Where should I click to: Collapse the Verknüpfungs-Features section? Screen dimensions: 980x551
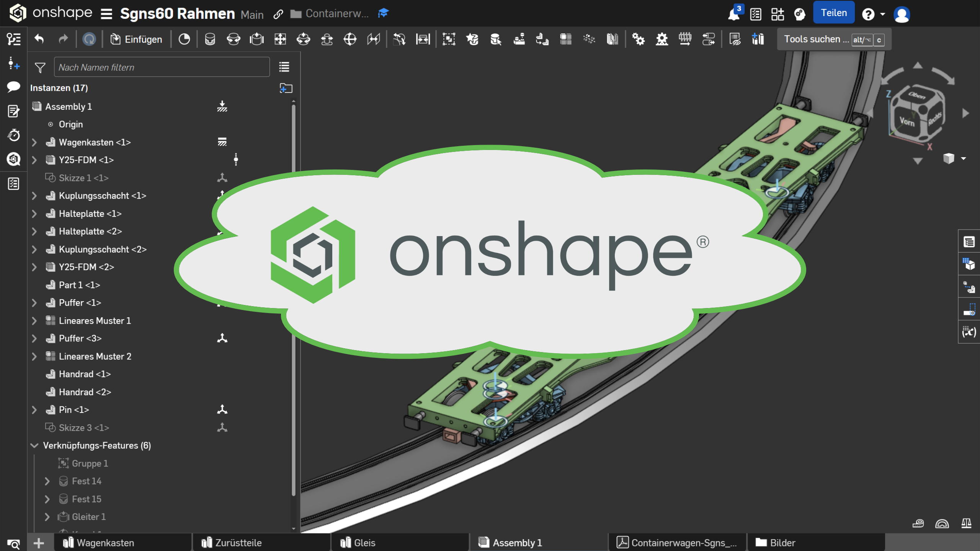[35, 445]
